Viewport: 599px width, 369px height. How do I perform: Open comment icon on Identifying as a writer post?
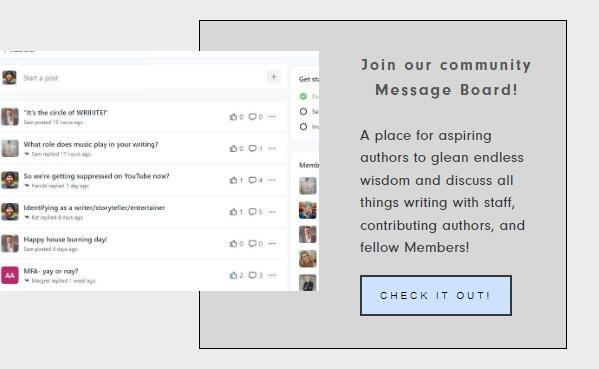(x=253, y=212)
